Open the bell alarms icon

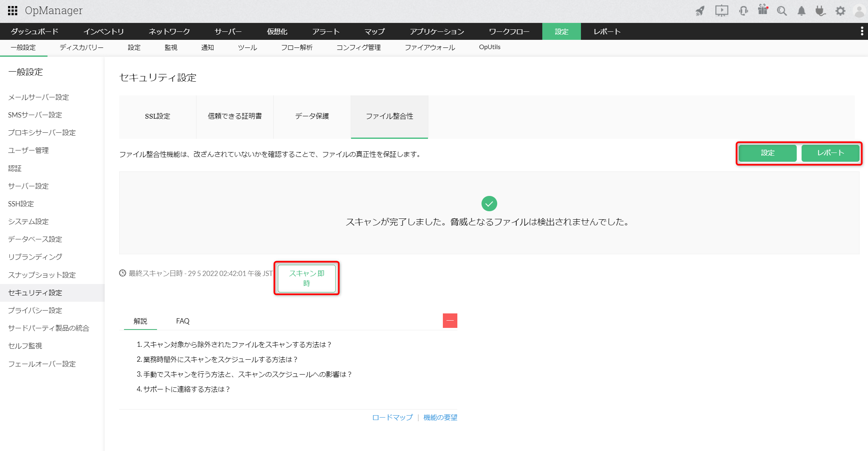pos(801,11)
